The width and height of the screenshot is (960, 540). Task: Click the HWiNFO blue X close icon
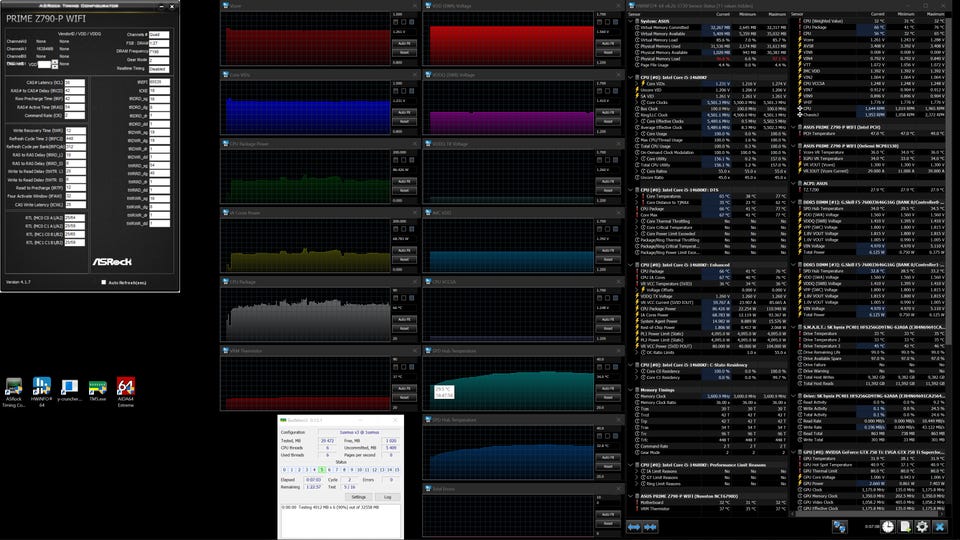tap(941, 526)
